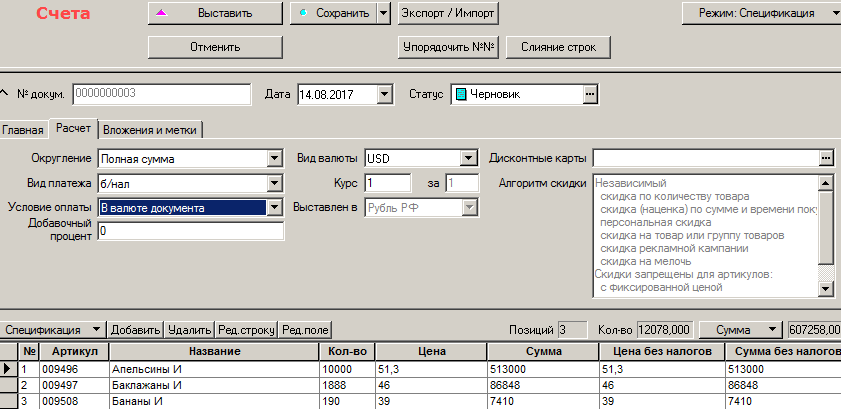
Task: Open the Сохранить dropdown arrow
Action: pos(383,13)
